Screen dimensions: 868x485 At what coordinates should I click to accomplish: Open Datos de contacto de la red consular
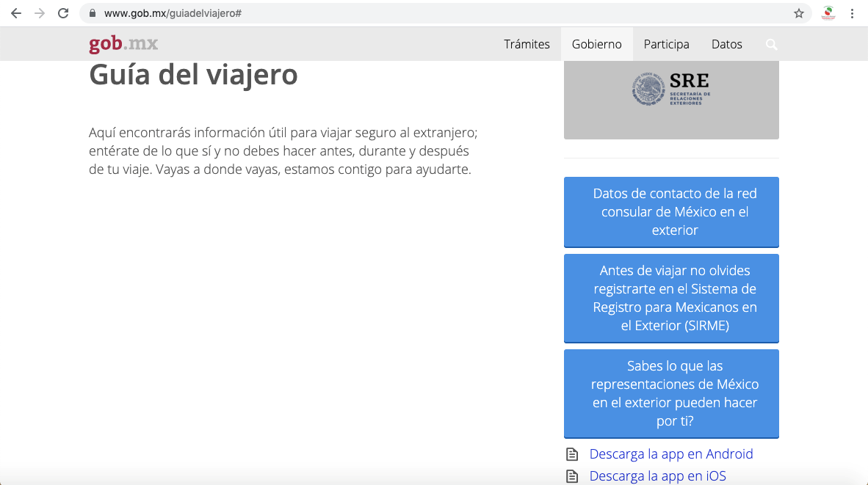[670, 211]
